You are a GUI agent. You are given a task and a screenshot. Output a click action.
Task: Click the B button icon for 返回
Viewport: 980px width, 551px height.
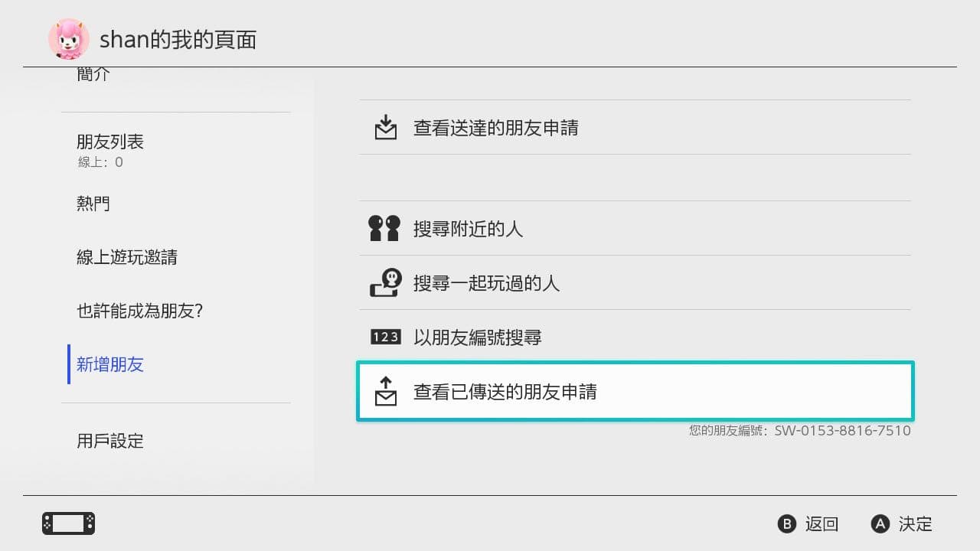point(787,523)
